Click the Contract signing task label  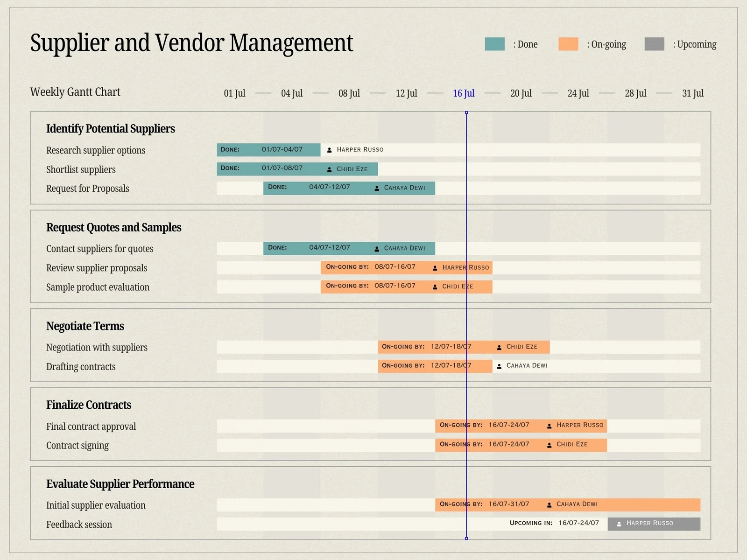78,445
